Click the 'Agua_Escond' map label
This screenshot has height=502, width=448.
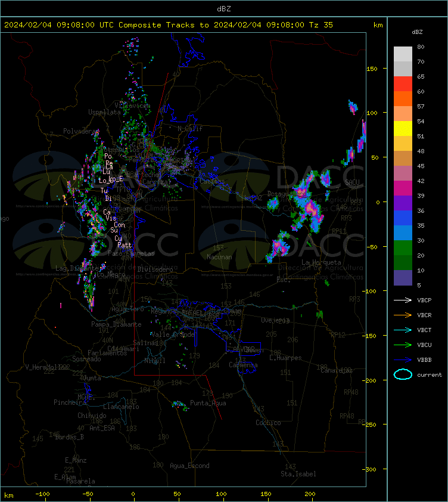[189, 466]
